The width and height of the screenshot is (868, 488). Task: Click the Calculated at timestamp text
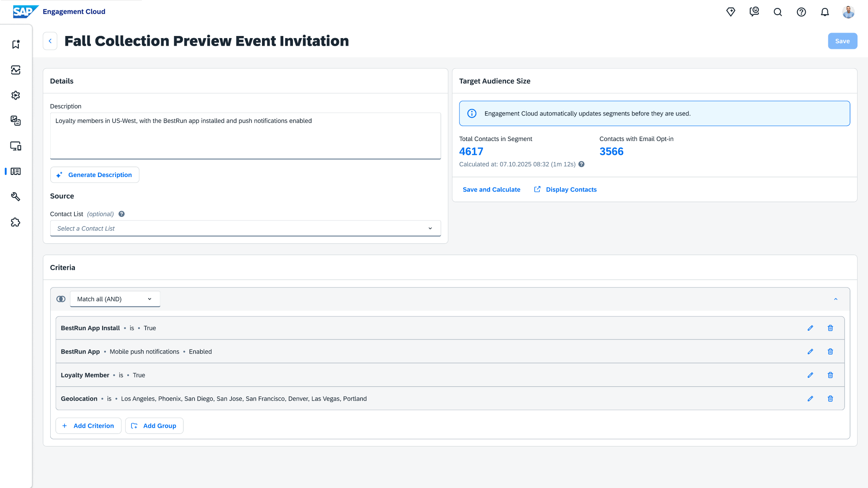tap(517, 164)
